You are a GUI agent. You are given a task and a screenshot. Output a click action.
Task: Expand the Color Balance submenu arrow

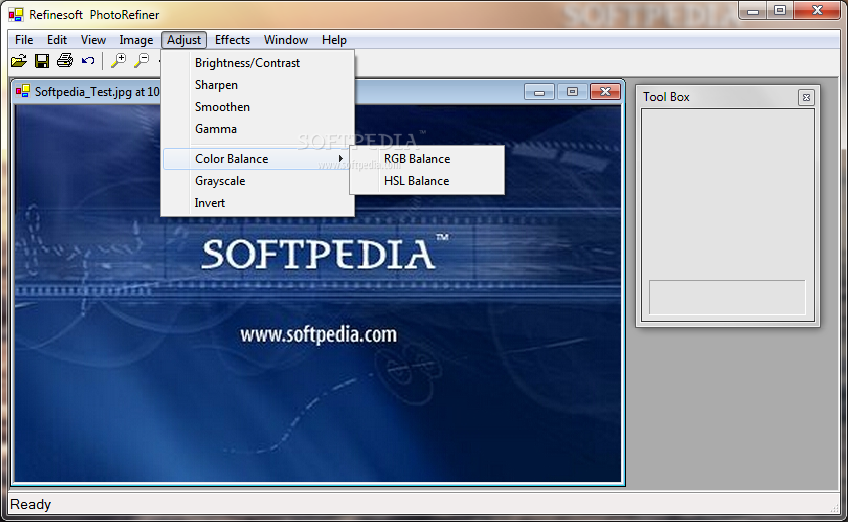click(341, 158)
